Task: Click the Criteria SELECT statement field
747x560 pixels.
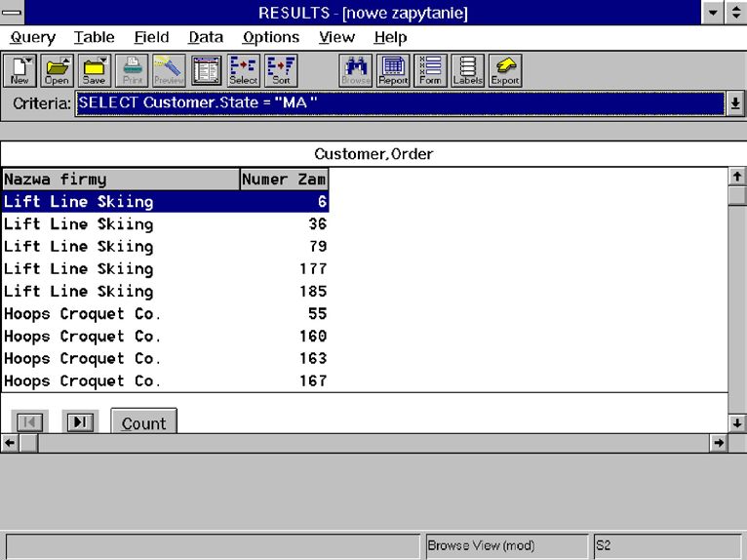Action: tap(390, 104)
